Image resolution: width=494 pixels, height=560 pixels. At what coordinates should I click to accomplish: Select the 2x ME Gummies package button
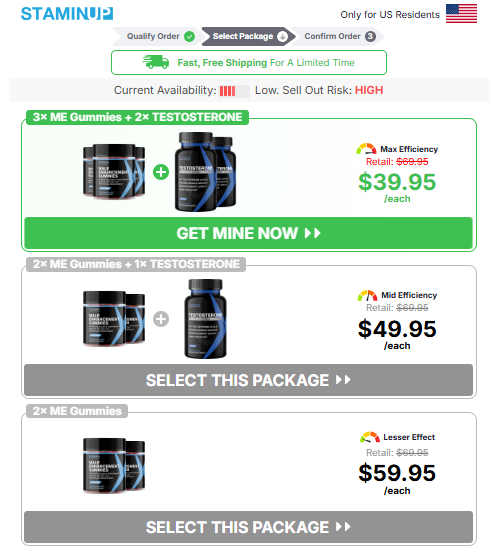pyautogui.click(x=248, y=527)
